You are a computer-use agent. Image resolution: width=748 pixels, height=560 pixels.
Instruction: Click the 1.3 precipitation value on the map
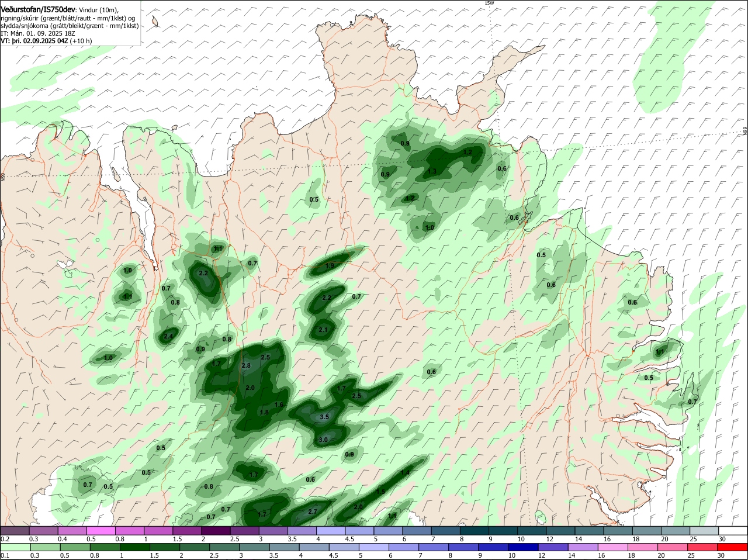pos(432,171)
